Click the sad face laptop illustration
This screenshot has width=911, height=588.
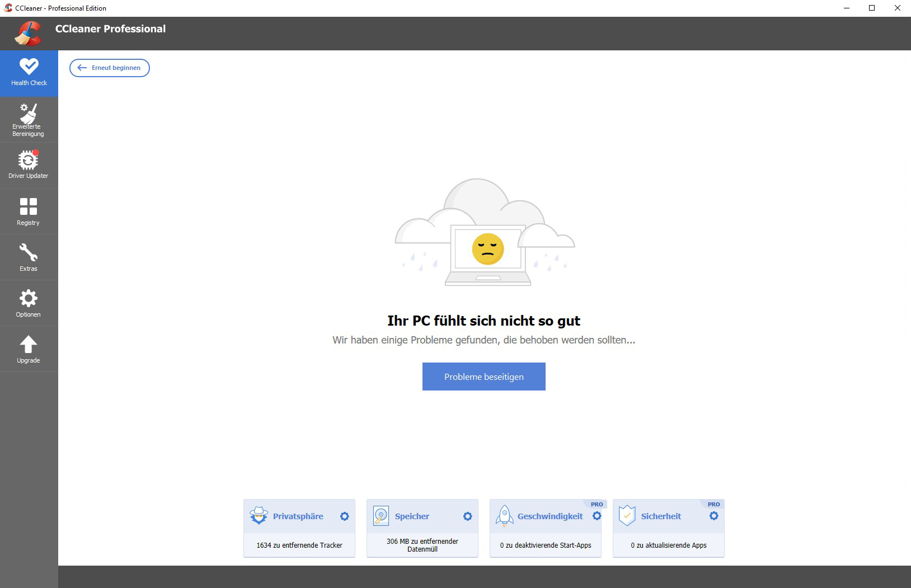pyautogui.click(x=487, y=249)
